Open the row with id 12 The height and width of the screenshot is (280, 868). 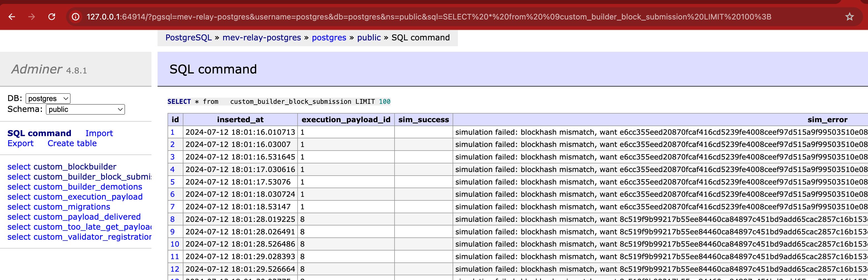[x=175, y=269]
